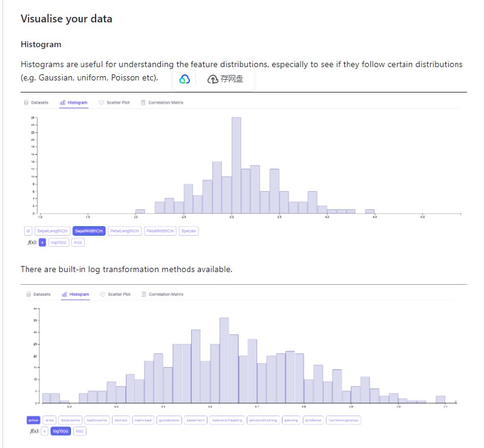
Task: Click Correlation Matrix icon in lower chart
Action: (143, 294)
